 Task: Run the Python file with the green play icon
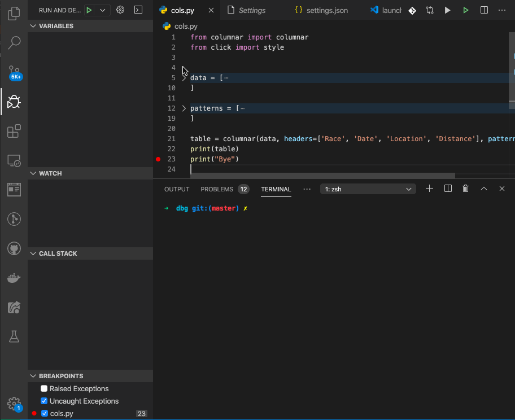(464, 10)
